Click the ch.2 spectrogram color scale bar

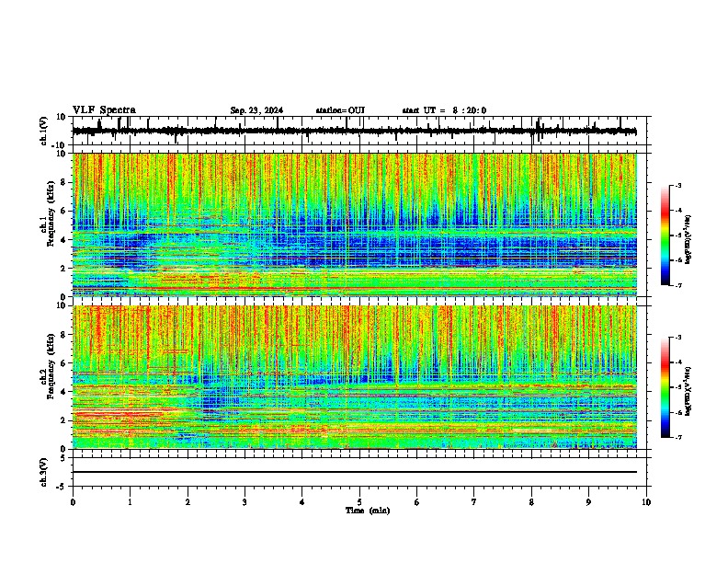pyautogui.click(x=665, y=387)
